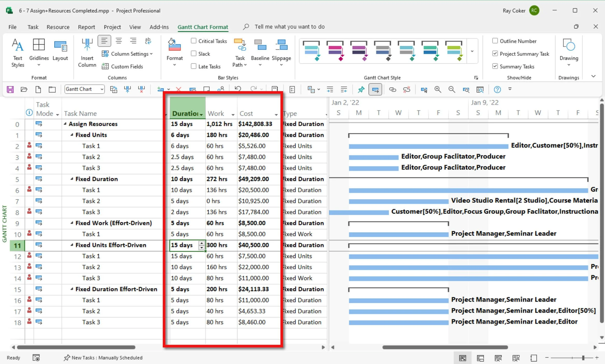Open Baseline dropdown
This screenshot has width=605, height=364.
coord(260,53)
